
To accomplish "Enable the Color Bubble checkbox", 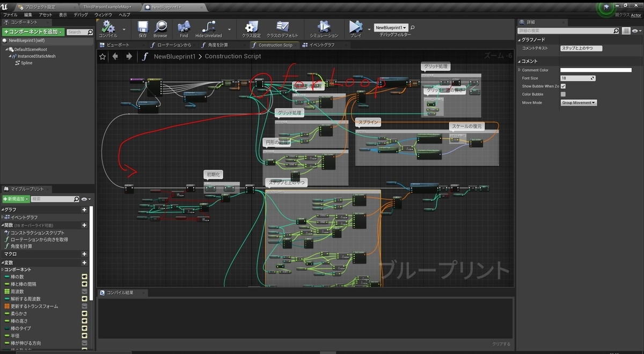I will coord(563,94).
